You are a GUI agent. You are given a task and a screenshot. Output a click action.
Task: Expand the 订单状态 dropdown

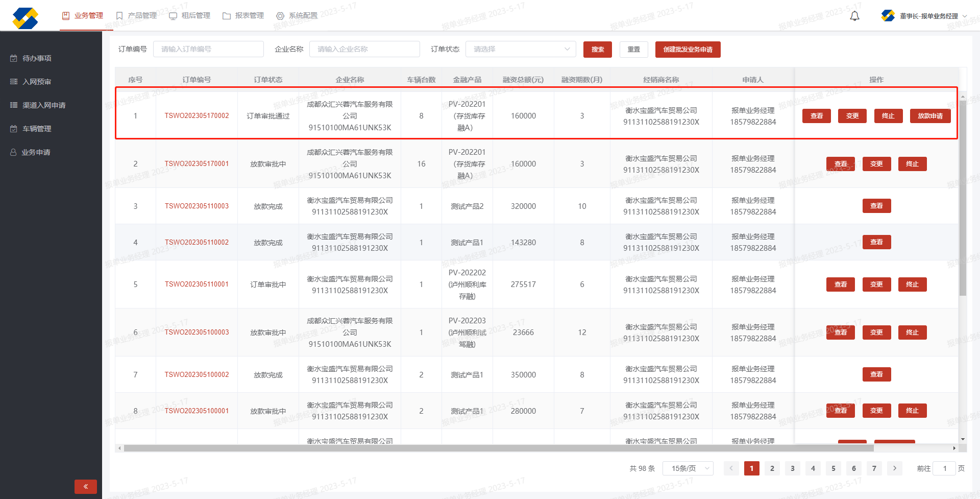(521, 49)
